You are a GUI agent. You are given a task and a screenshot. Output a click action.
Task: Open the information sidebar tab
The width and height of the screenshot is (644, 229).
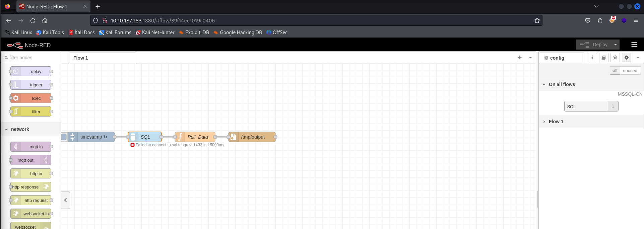[592, 58]
